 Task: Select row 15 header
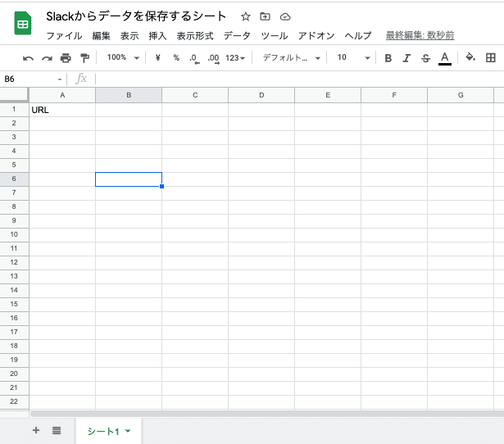click(14, 305)
